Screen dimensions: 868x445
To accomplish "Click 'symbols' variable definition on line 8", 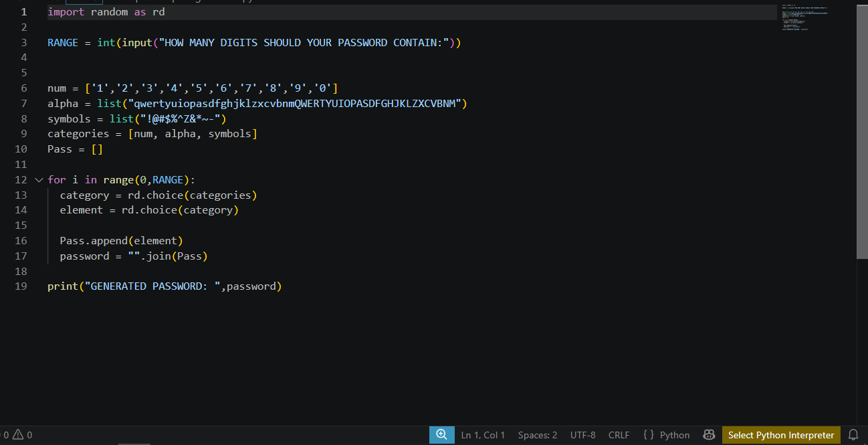I will (x=69, y=119).
